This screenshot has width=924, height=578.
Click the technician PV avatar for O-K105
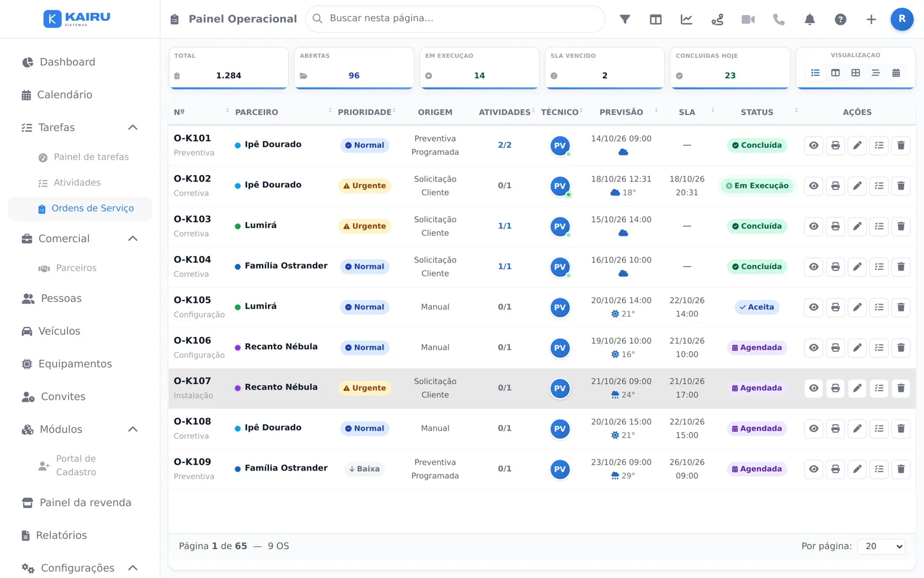tap(560, 307)
